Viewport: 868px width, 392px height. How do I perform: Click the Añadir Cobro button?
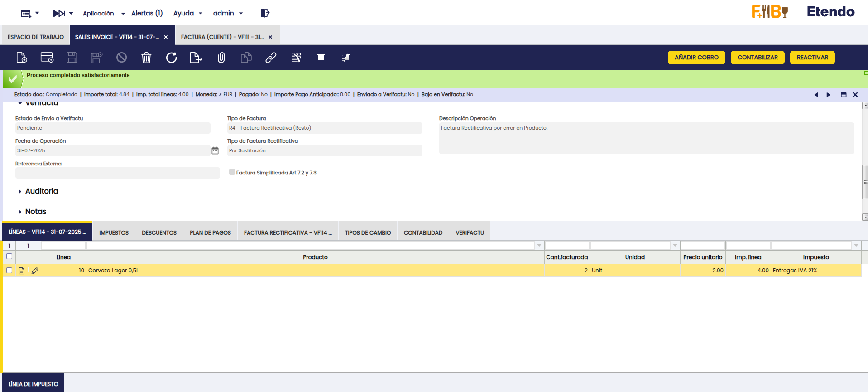[x=696, y=58]
